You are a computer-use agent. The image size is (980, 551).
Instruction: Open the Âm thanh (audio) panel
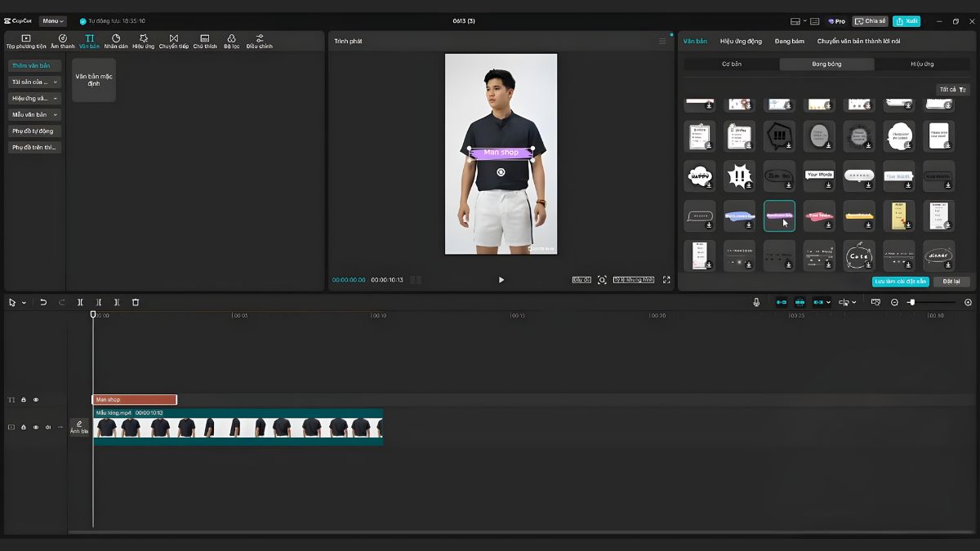pyautogui.click(x=62, y=41)
